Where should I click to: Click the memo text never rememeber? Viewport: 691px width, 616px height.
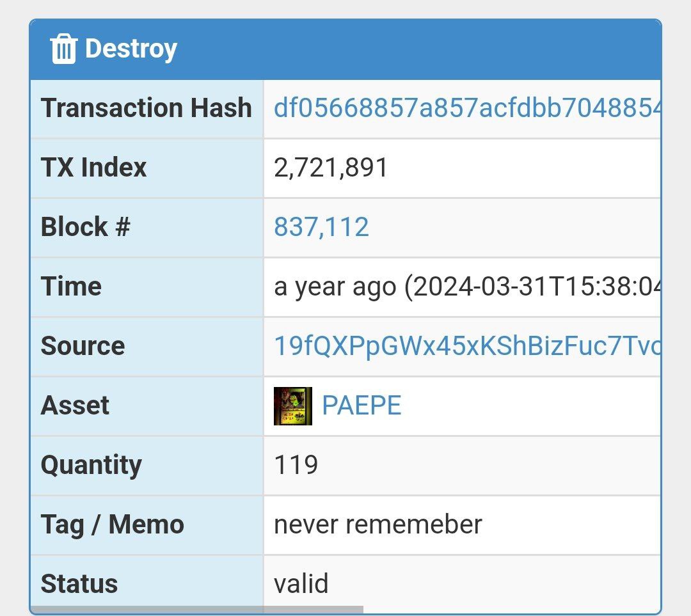point(378,525)
